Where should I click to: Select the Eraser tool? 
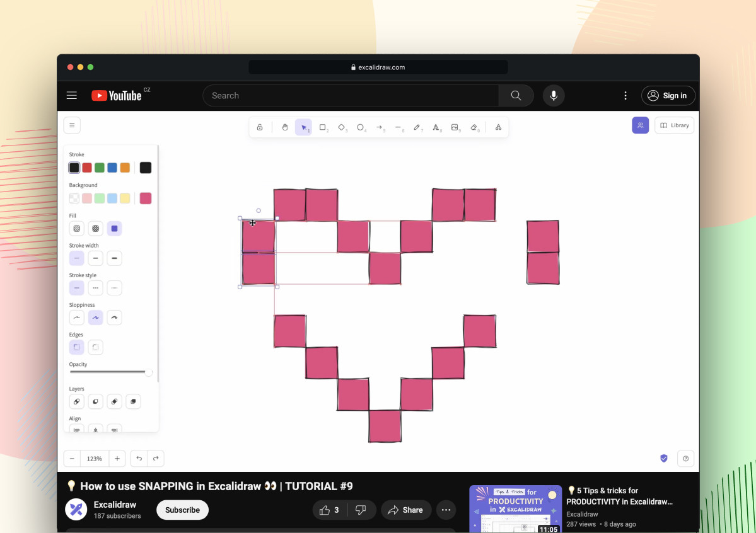click(474, 127)
